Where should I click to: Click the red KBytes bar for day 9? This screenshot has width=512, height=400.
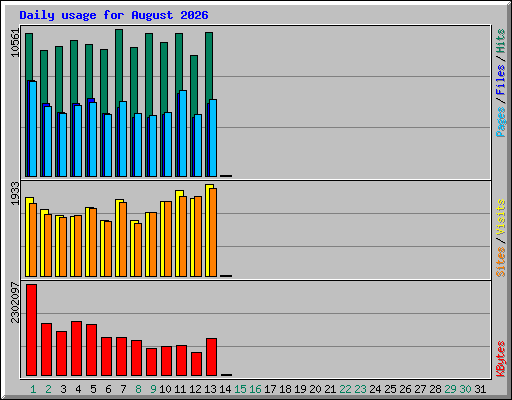click(152, 362)
